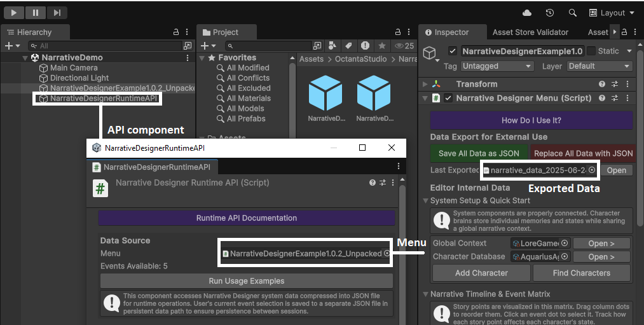Open help icon for Narrative Designer Menu
Image resolution: width=644 pixels, height=325 pixels.
601,98
